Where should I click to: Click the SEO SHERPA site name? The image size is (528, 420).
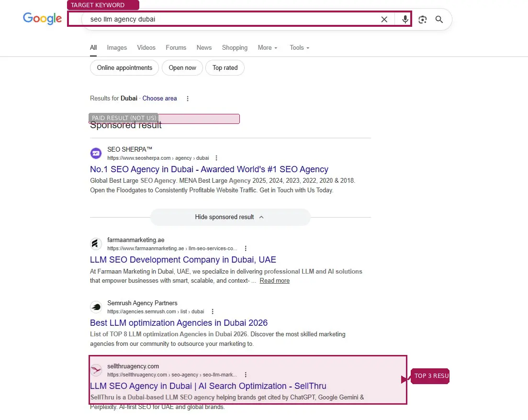130,149
